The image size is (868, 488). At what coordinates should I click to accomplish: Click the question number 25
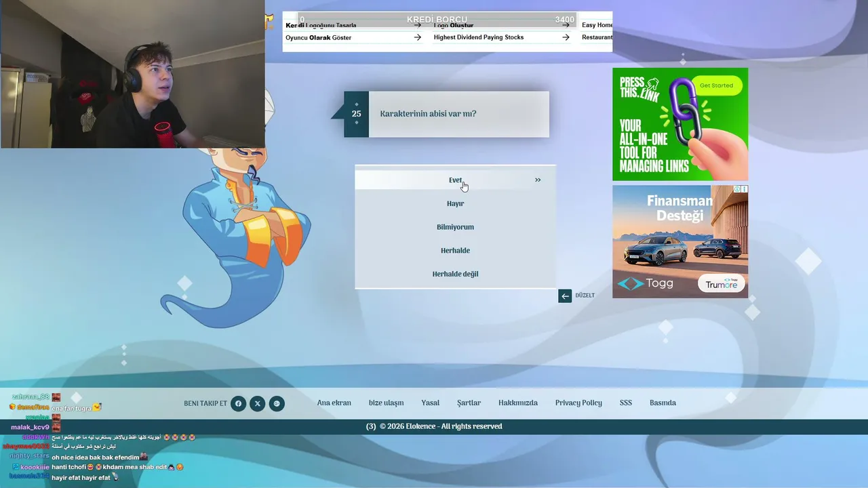pos(356,114)
